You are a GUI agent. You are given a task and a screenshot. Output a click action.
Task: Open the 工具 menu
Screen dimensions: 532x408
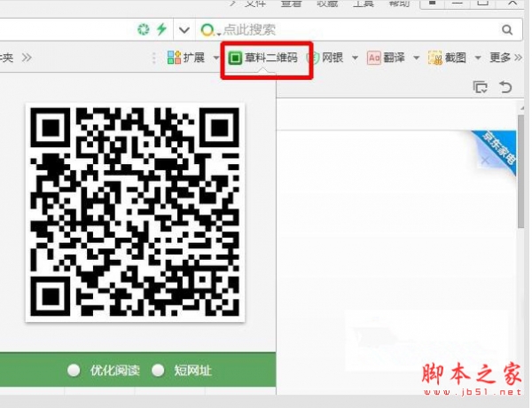pyautogui.click(x=363, y=4)
